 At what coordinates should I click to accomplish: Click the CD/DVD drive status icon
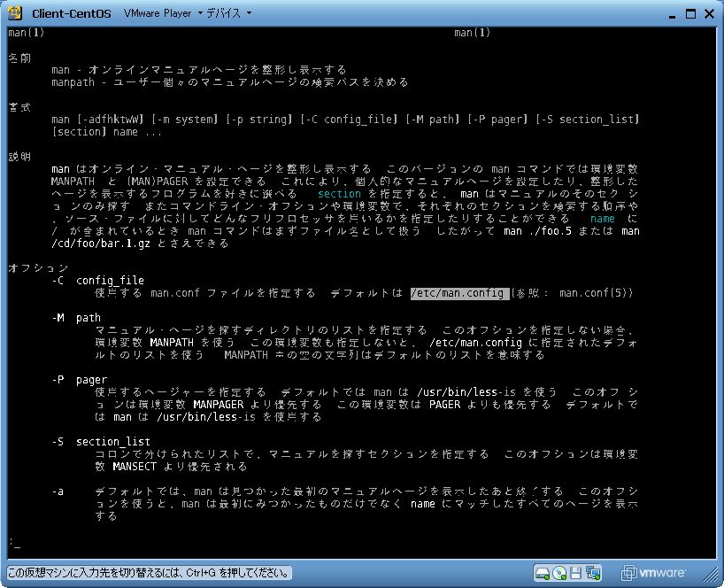pos(558,573)
